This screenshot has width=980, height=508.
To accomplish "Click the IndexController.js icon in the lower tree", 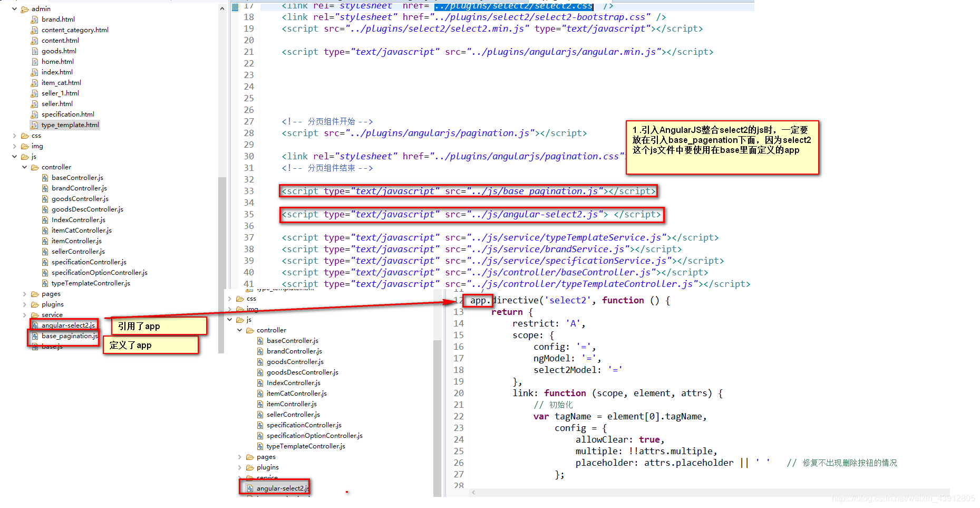I will [260, 383].
